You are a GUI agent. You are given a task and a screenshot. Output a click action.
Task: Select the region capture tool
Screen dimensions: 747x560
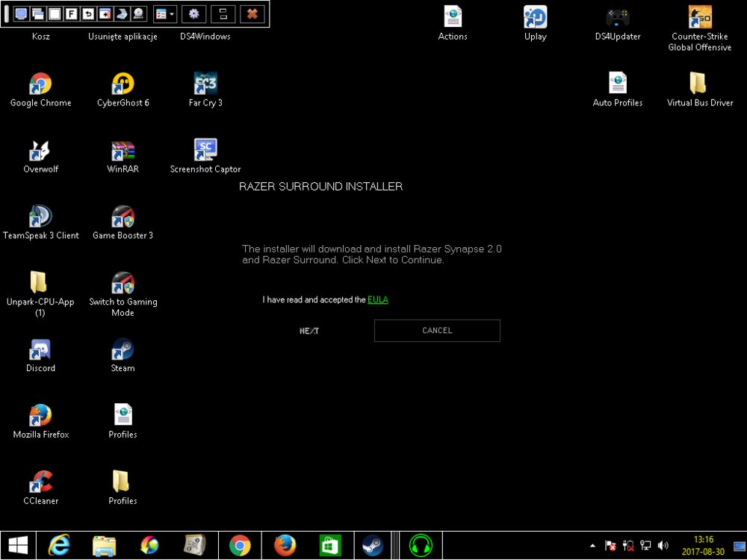[x=55, y=13]
